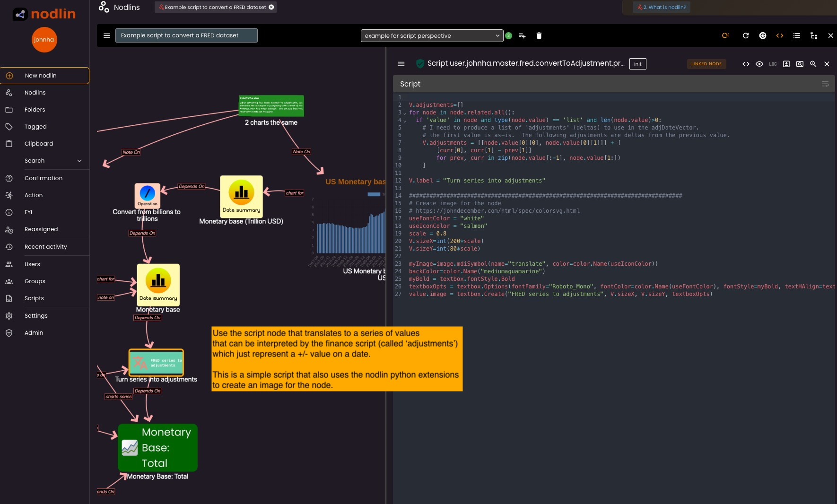
Task: Click the refresh icon in top toolbar
Action: click(746, 36)
